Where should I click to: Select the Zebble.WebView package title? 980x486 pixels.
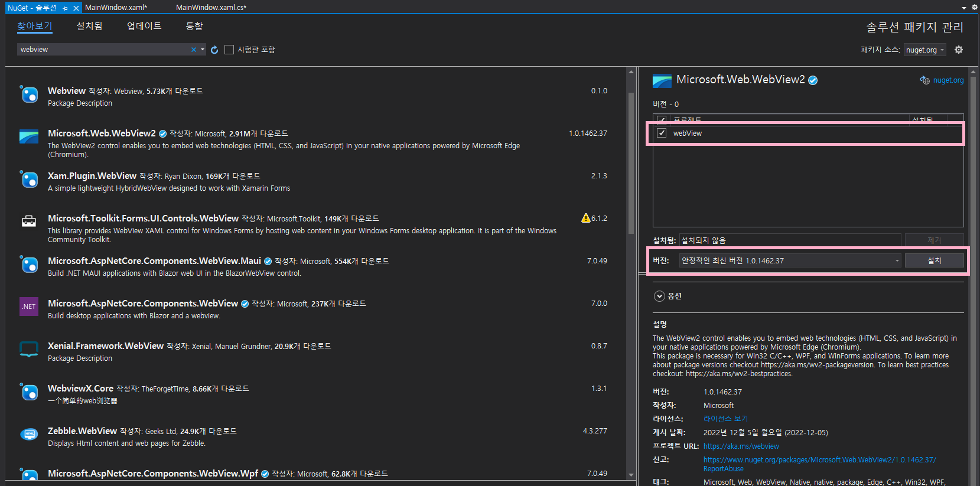[x=82, y=431]
